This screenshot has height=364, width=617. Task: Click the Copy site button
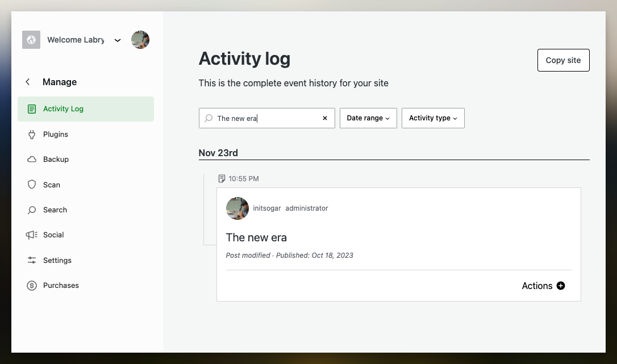point(563,60)
